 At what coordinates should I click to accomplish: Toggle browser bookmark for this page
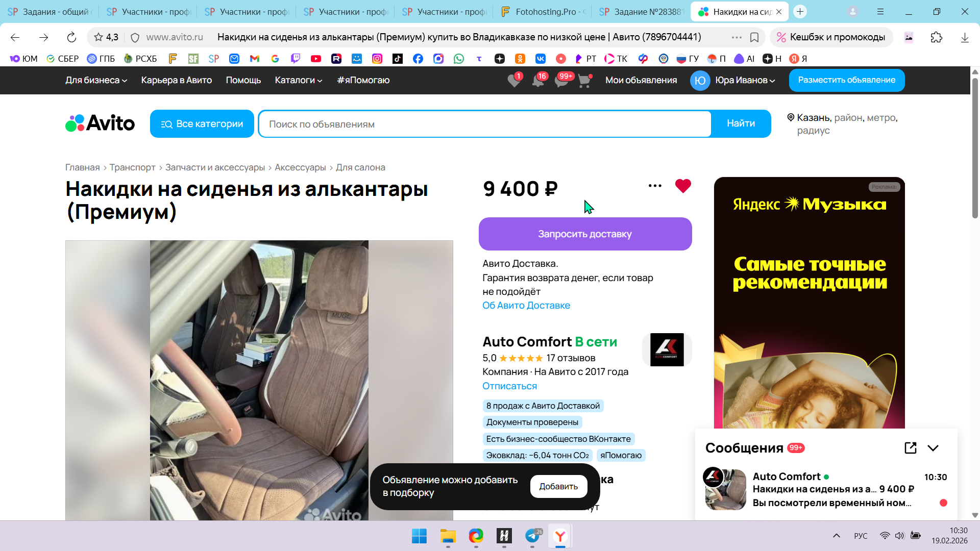[754, 37]
